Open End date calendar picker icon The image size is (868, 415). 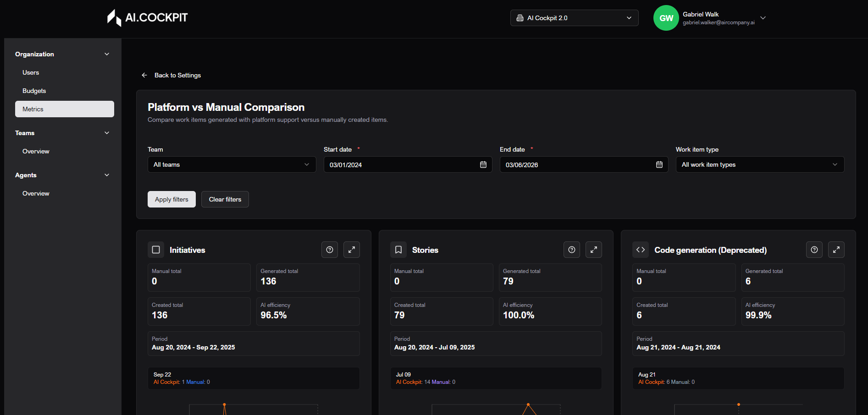(x=659, y=164)
